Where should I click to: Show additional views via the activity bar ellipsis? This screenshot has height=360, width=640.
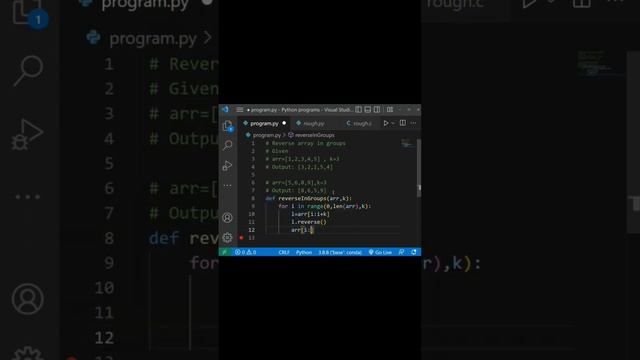point(227,186)
